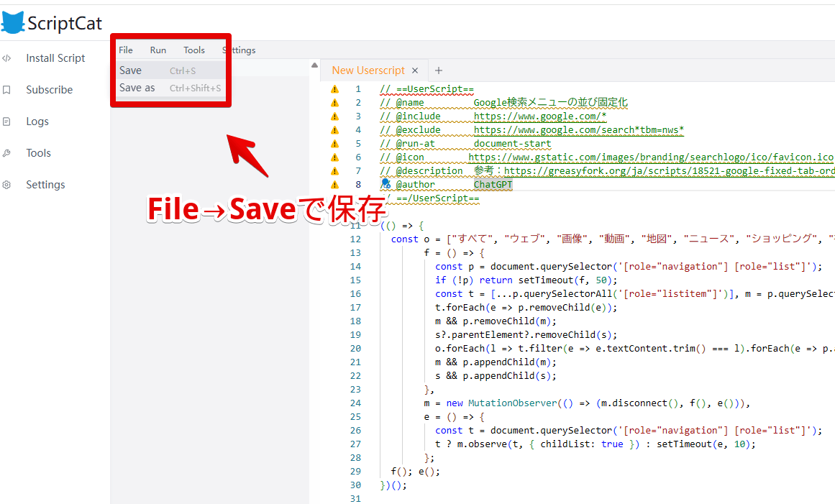Click "==/UserScript==" closing line
Image resolution: width=835 pixels, height=504 pixels.
pyautogui.click(x=438, y=198)
